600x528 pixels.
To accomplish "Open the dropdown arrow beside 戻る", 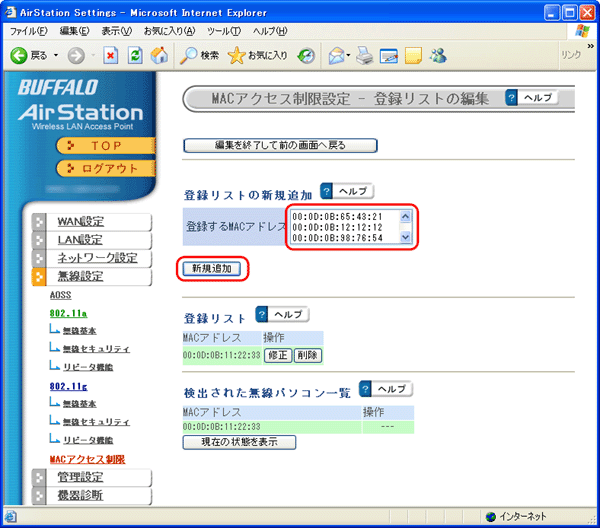I will pyautogui.click(x=55, y=55).
